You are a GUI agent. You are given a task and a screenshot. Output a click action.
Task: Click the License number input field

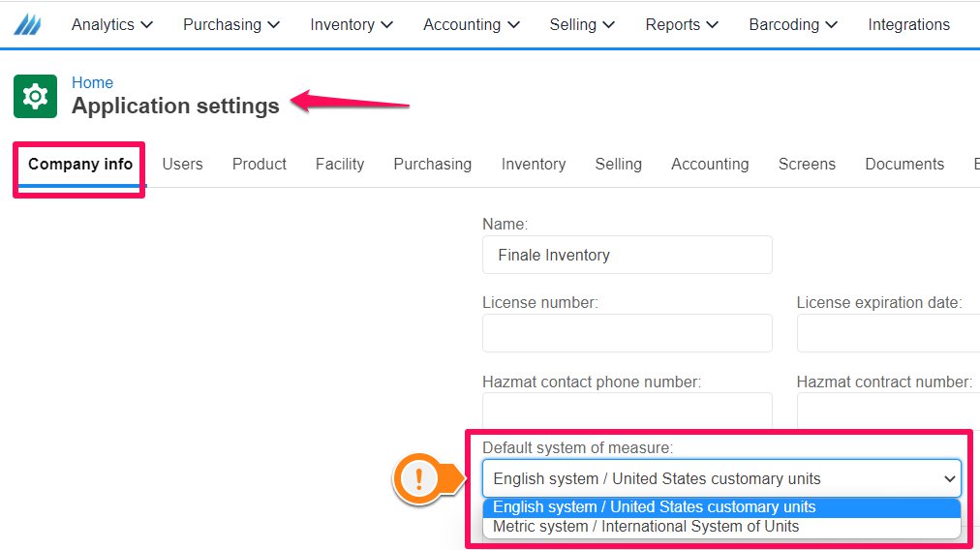(x=628, y=333)
